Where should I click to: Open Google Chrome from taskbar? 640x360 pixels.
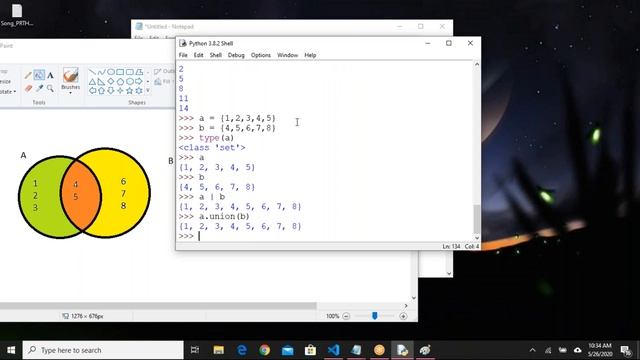tap(264, 350)
